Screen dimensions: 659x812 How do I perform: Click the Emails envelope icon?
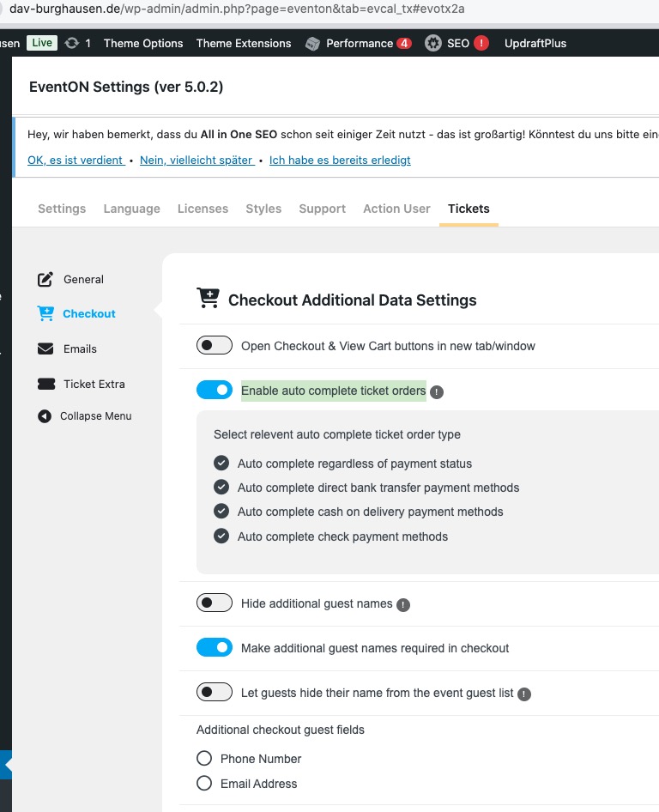point(45,349)
